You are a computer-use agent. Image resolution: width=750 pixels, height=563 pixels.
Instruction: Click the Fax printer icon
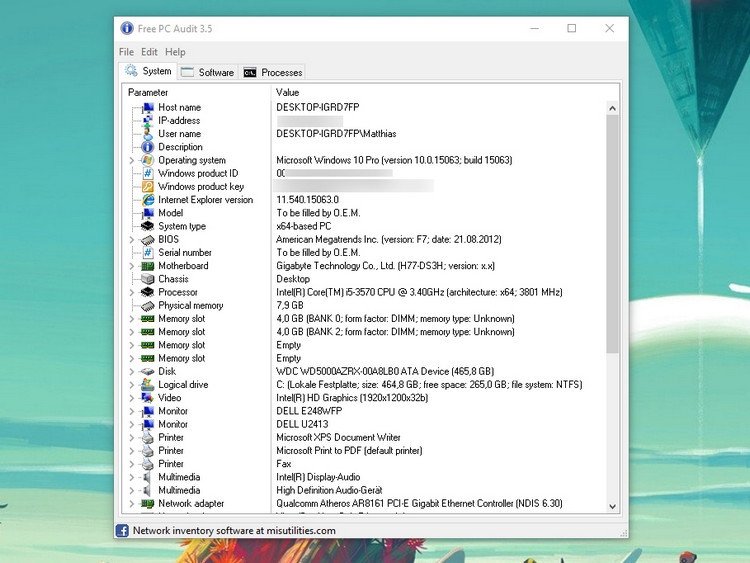click(148, 464)
